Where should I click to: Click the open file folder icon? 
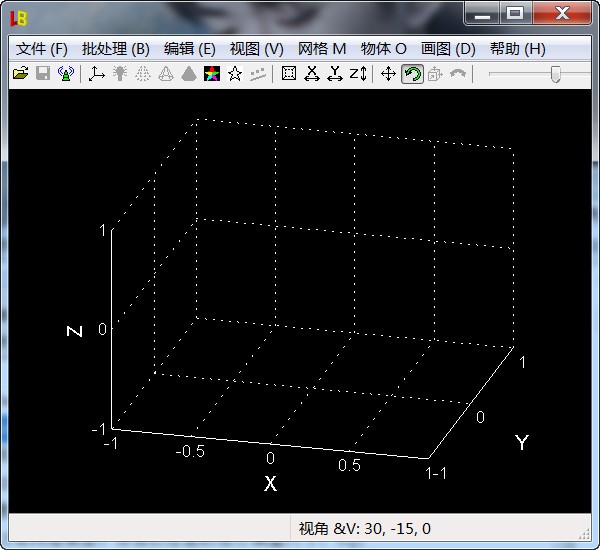click(19, 74)
